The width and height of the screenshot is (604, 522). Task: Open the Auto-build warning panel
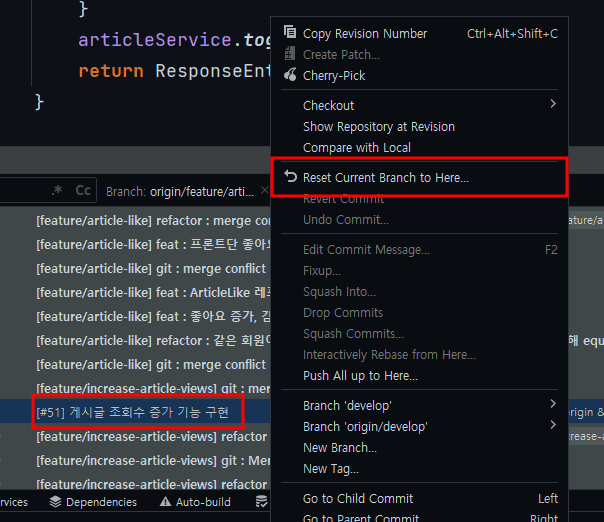coord(194,502)
